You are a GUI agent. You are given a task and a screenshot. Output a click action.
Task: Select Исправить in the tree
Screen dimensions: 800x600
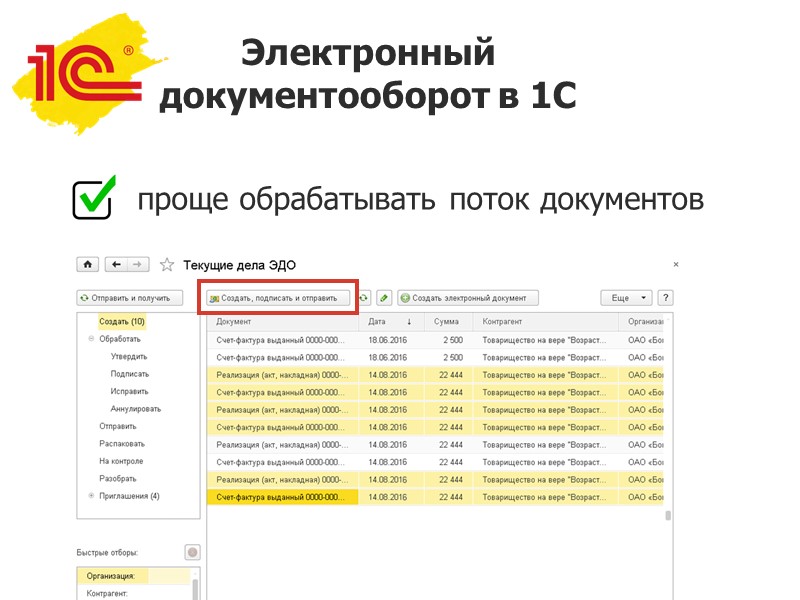pyautogui.click(x=130, y=391)
